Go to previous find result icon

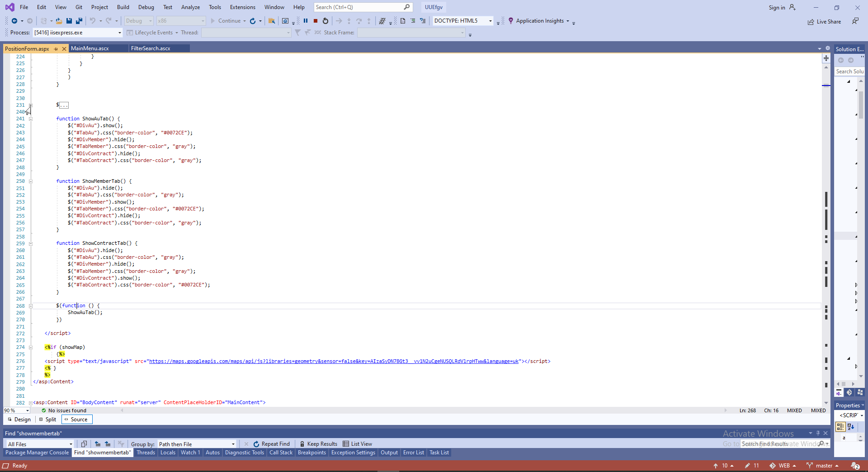pyautogui.click(x=98, y=444)
